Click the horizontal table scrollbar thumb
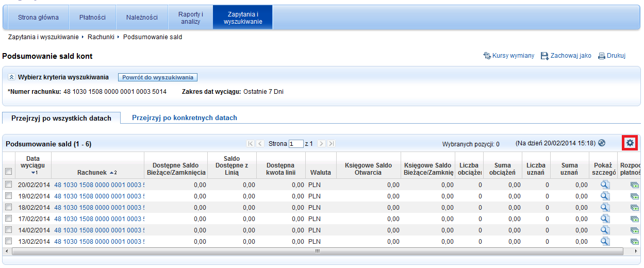Viewport: 644px width, 268px height. [x=317, y=251]
